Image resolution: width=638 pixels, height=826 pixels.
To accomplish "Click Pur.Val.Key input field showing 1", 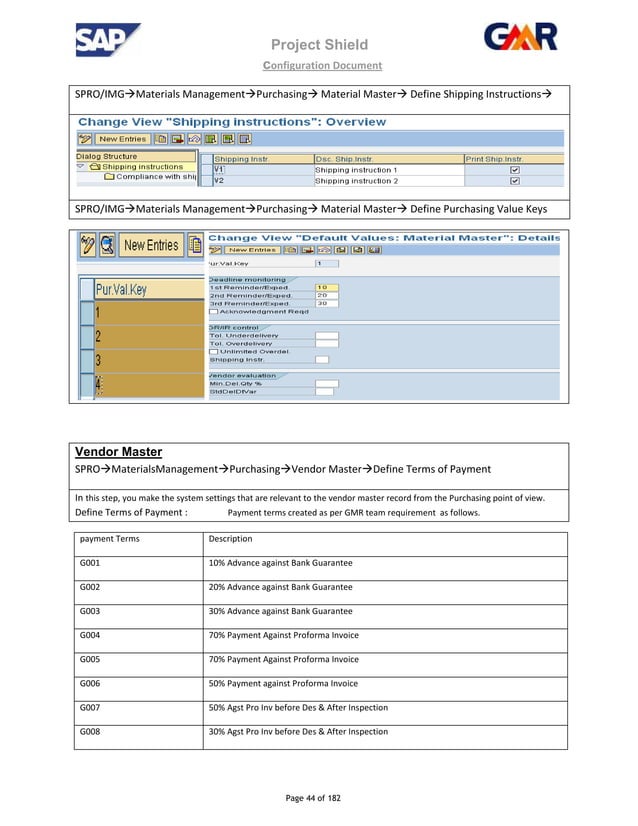I will 327,263.
